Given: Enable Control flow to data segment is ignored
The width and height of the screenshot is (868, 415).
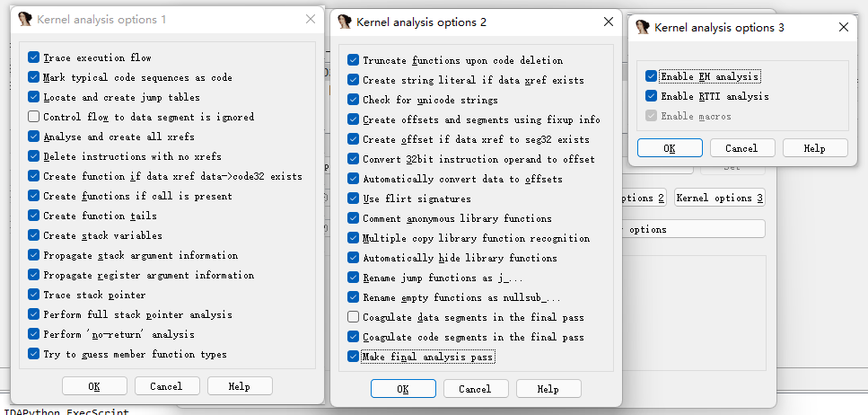Looking at the screenshot, I should click(34, 117).
